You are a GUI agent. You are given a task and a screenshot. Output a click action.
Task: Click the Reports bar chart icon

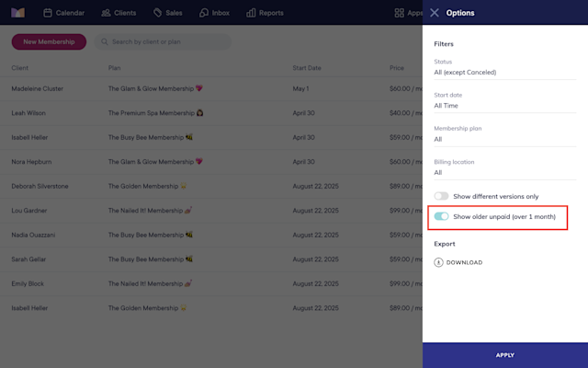[251, 13]
